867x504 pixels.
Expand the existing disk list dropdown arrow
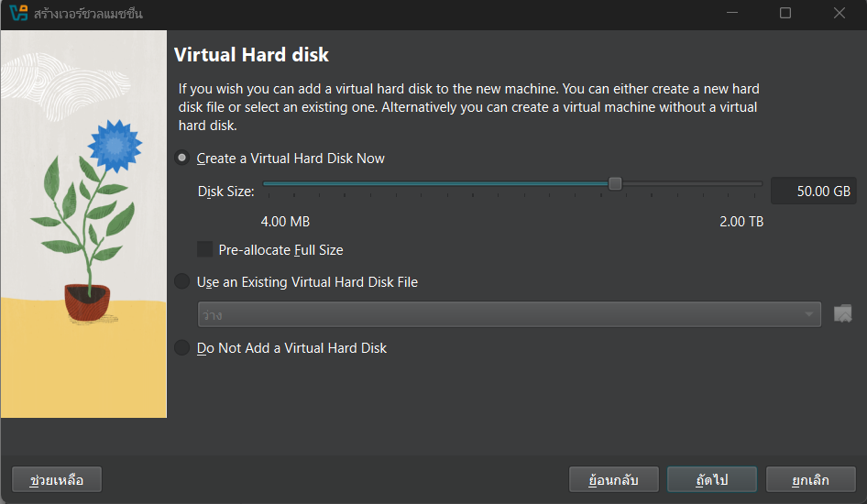809,315
